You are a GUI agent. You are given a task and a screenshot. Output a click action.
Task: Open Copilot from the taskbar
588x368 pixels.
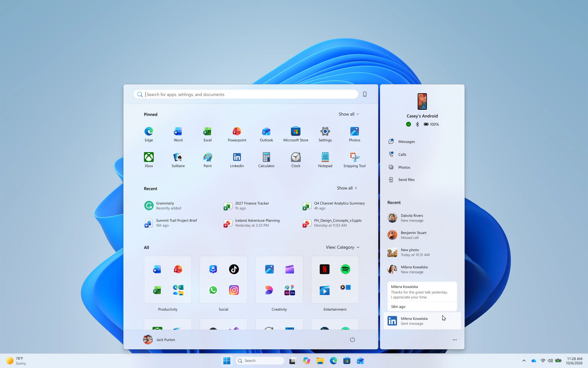coord(307,361)
